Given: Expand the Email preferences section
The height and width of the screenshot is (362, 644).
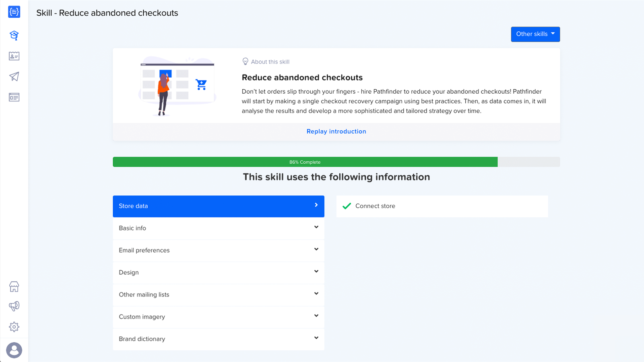Looking at the screenshot, I should (219, 251).
